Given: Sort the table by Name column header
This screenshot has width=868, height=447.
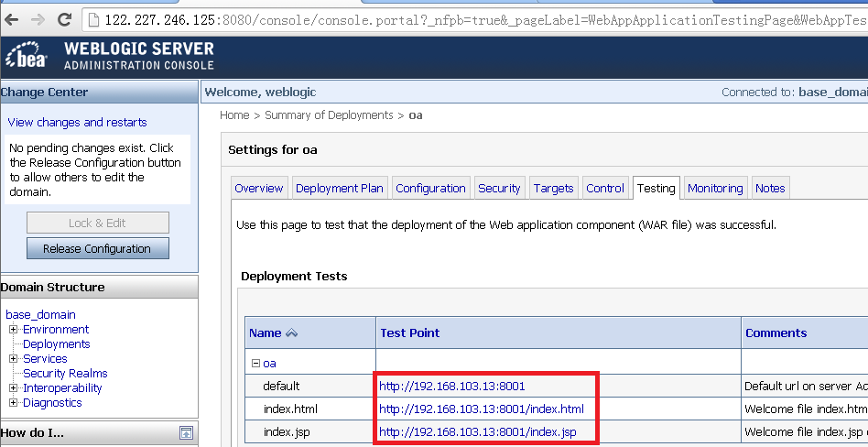Looking at the screenshot, I should (266, 333).
